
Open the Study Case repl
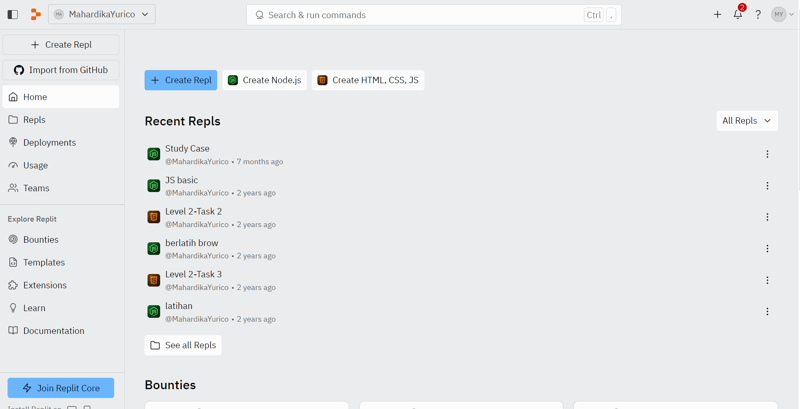pyautogui.click(x=187, y=148)
